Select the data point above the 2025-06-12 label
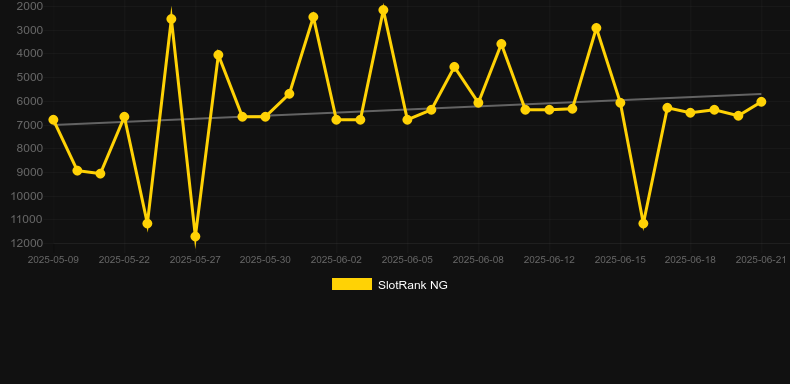 point(549,109)
